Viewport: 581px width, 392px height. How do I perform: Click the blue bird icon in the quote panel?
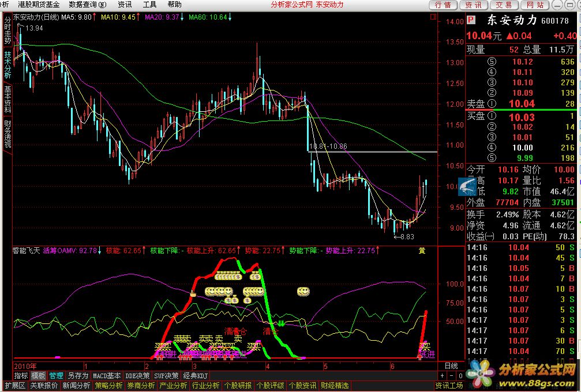(467, 187)
